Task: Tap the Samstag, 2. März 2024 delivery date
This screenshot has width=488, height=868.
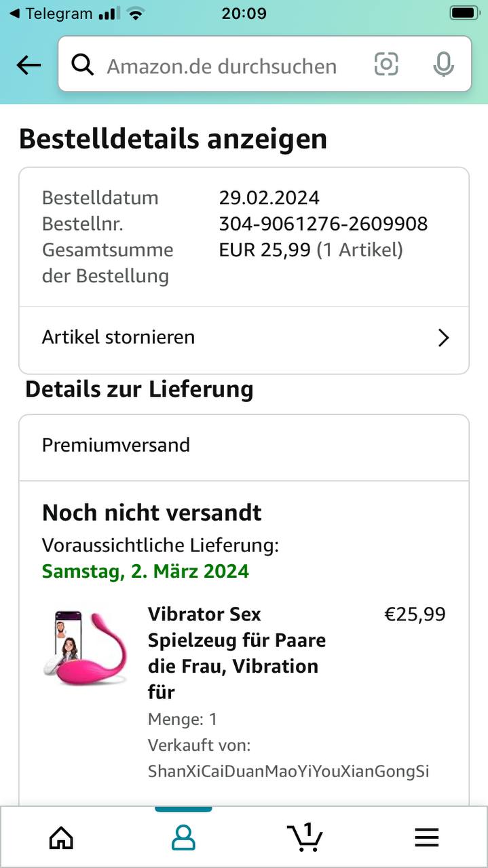Action: click(145, 571)
